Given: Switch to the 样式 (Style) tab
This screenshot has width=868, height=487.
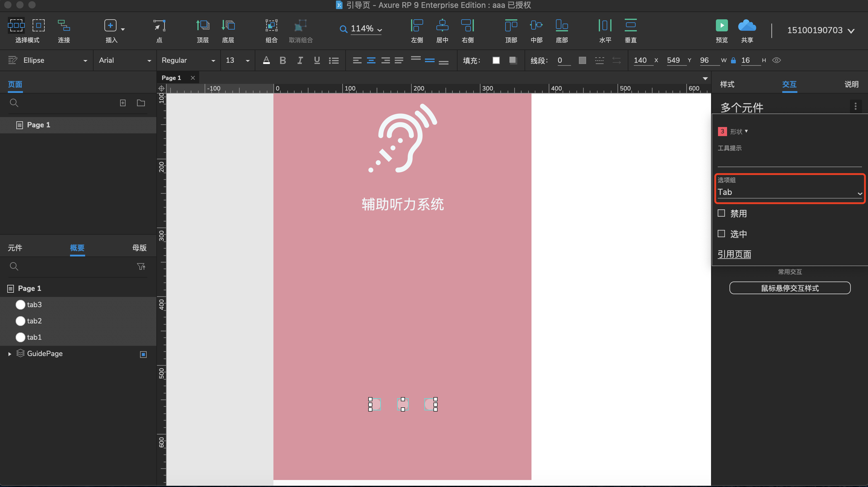Looking at the screenshot, I should 727,84.
